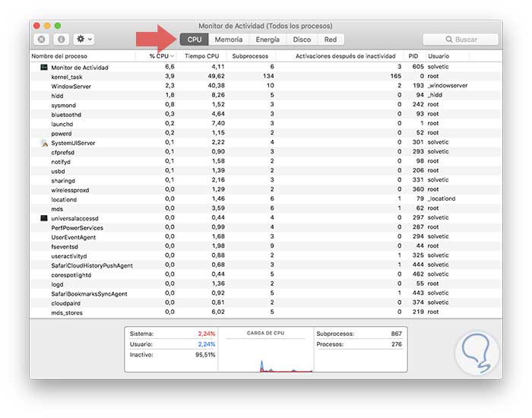
Task: Select the PerfPowerServices process row
Action: pyautogui.click(x=266, y=228)
